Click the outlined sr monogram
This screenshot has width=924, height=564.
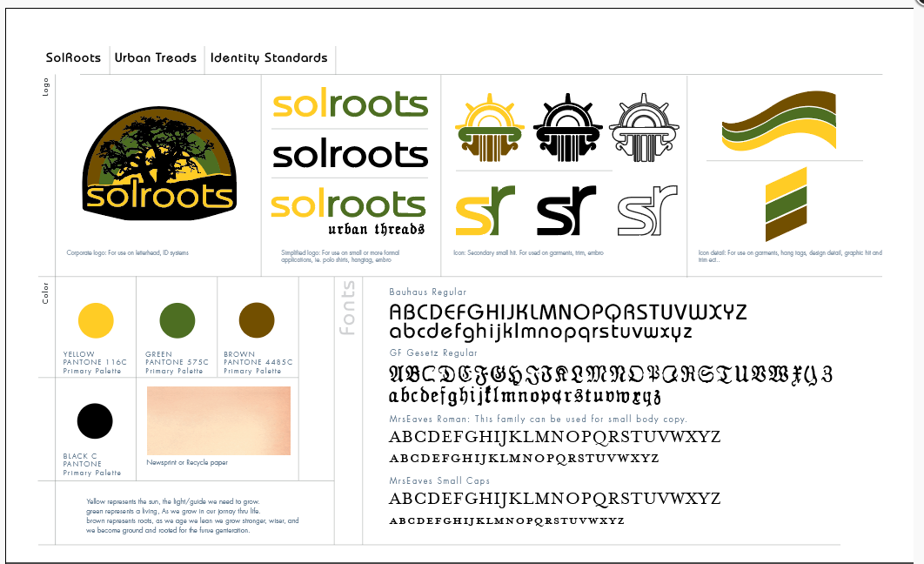(x=647, y=211)
